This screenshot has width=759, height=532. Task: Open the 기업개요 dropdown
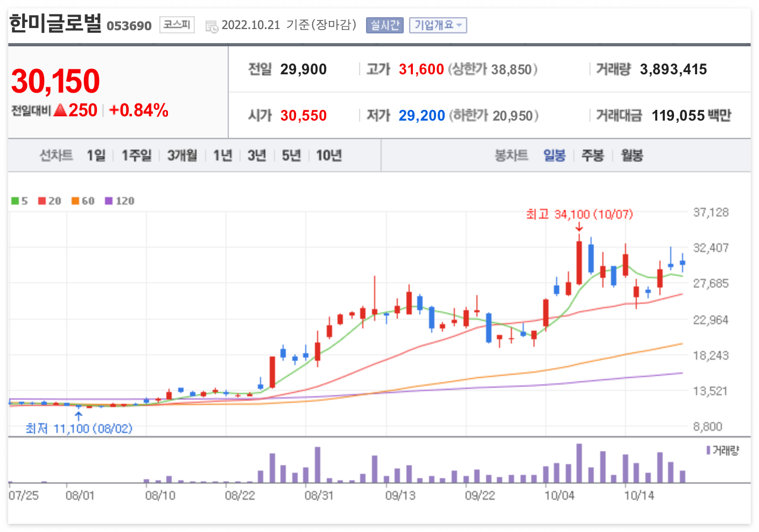[x=438, y=25]
